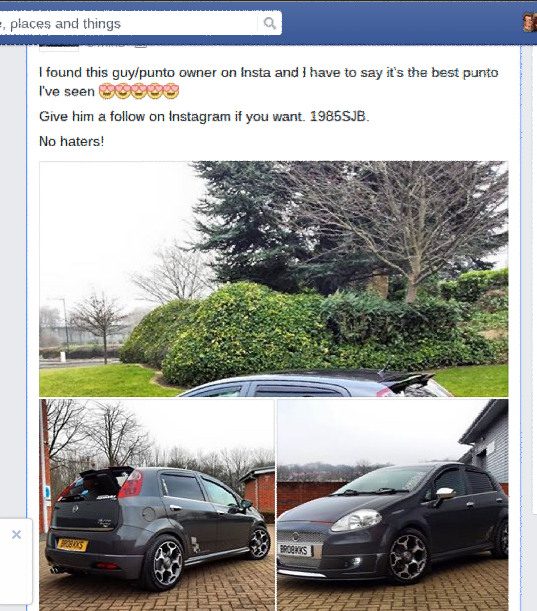Viewport: 537px width, 611px height.
Task: Click the white popup panel below the X
Action: point(16,561)
